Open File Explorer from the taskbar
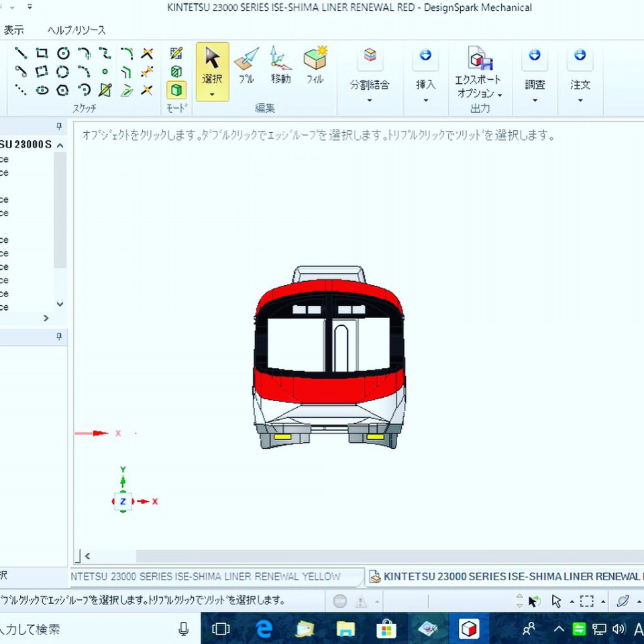 click(x=345, y=629)
